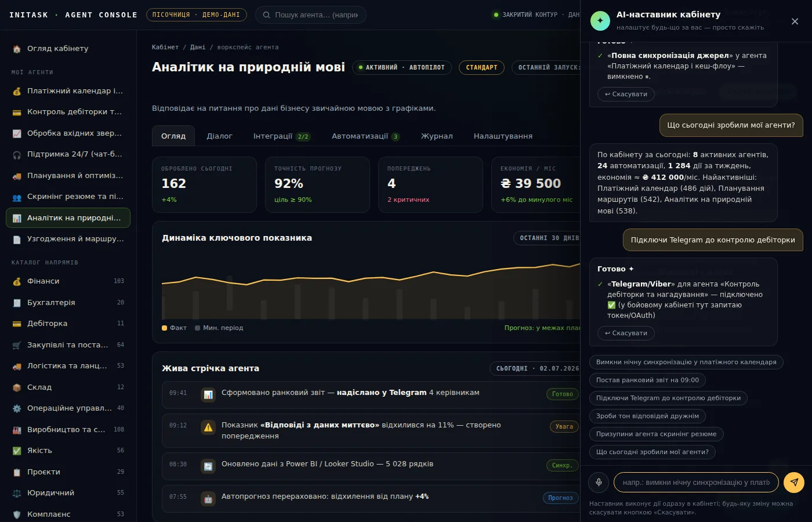Send message with paper plane button
This screenshot has width=812, height=522.
click(794, 483)
